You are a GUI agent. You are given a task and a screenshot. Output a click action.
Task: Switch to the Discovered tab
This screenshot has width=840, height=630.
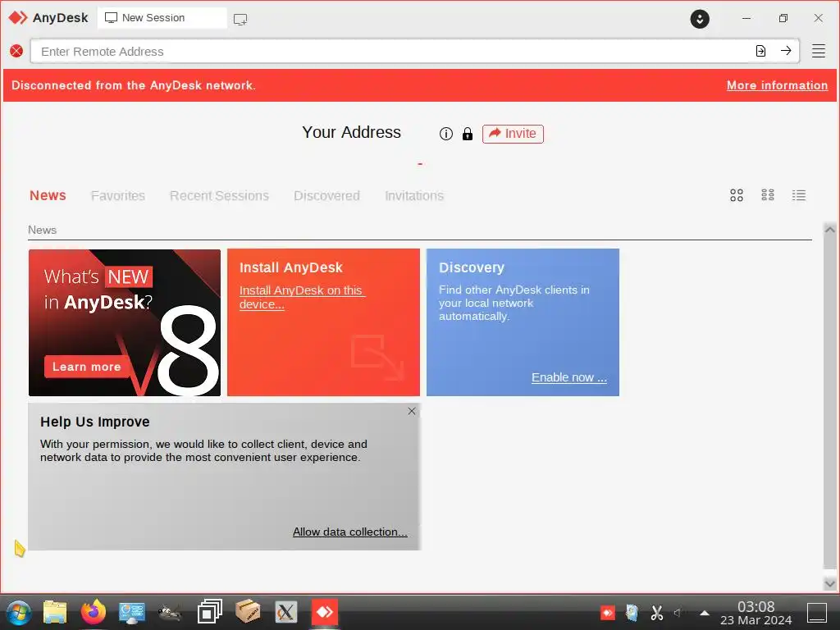click(x=326, y=195)
